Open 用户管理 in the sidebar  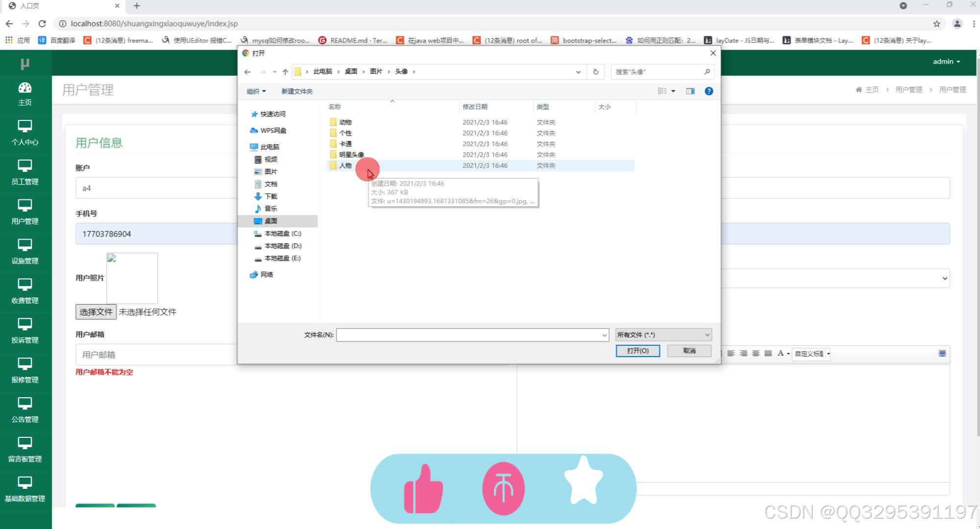25,212
